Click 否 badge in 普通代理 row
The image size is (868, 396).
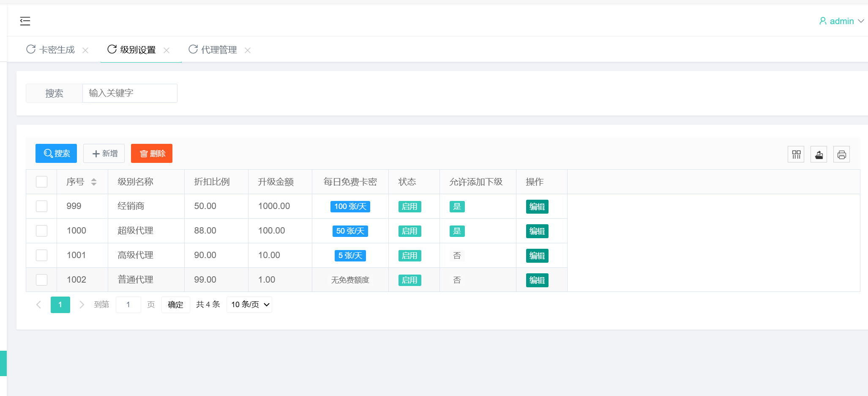tap(457, 280)
